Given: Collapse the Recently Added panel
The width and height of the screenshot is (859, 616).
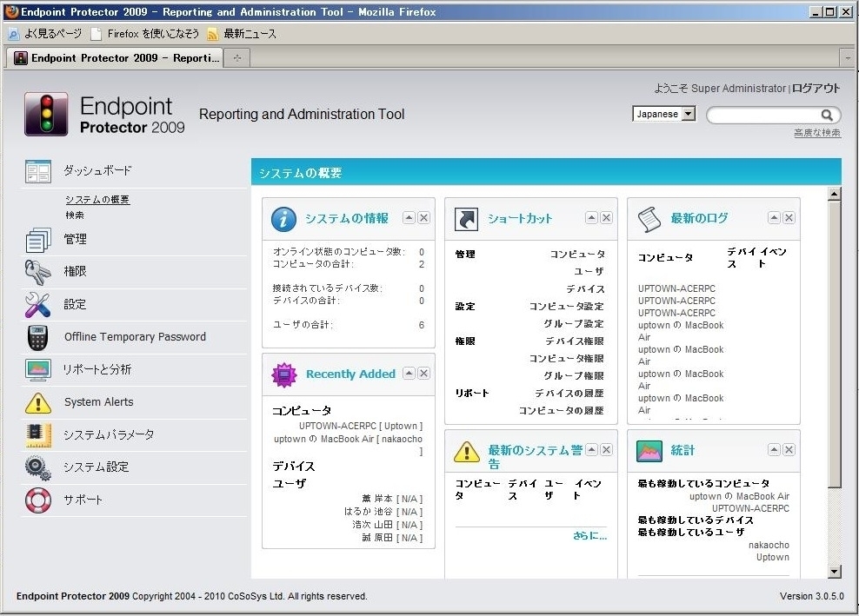Looking at the screenshot, I should (x=409, y=374).
